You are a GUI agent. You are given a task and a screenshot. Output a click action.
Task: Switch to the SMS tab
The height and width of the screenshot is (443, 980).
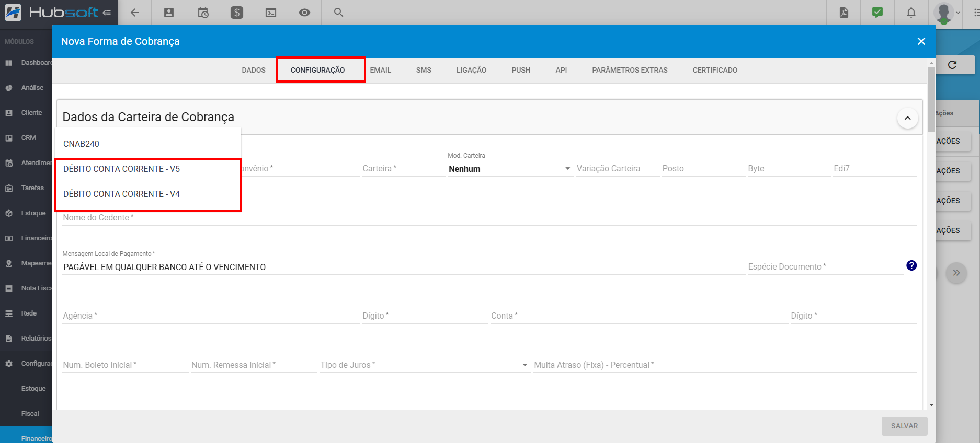coord(424,70)
